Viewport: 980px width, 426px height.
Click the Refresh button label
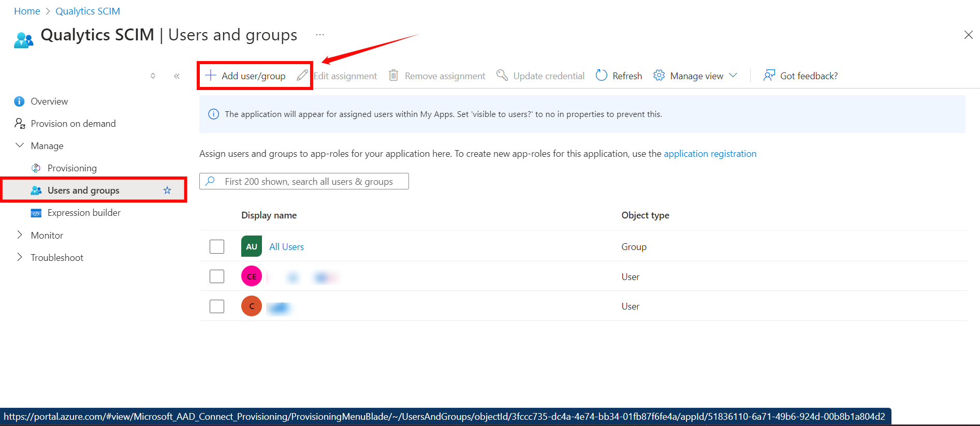tap(627, 76)
